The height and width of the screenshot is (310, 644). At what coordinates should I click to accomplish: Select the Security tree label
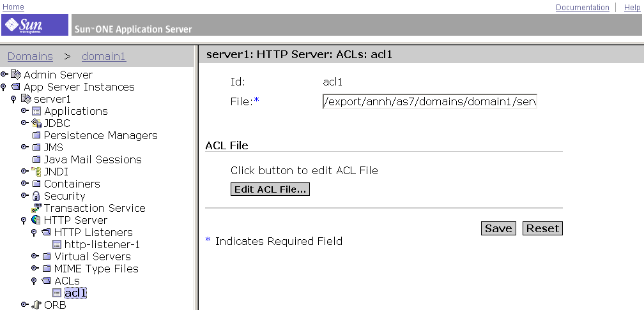point(65,196)
